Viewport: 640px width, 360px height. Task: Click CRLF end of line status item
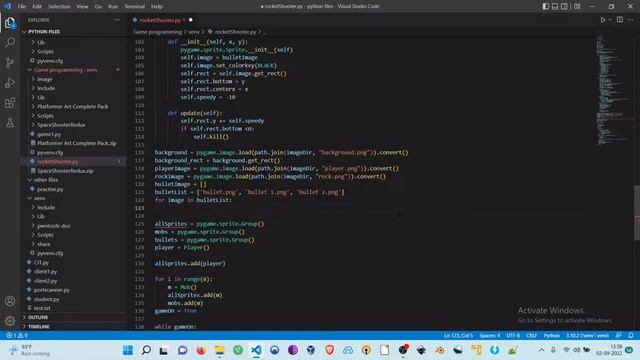[x=531, y=336]
